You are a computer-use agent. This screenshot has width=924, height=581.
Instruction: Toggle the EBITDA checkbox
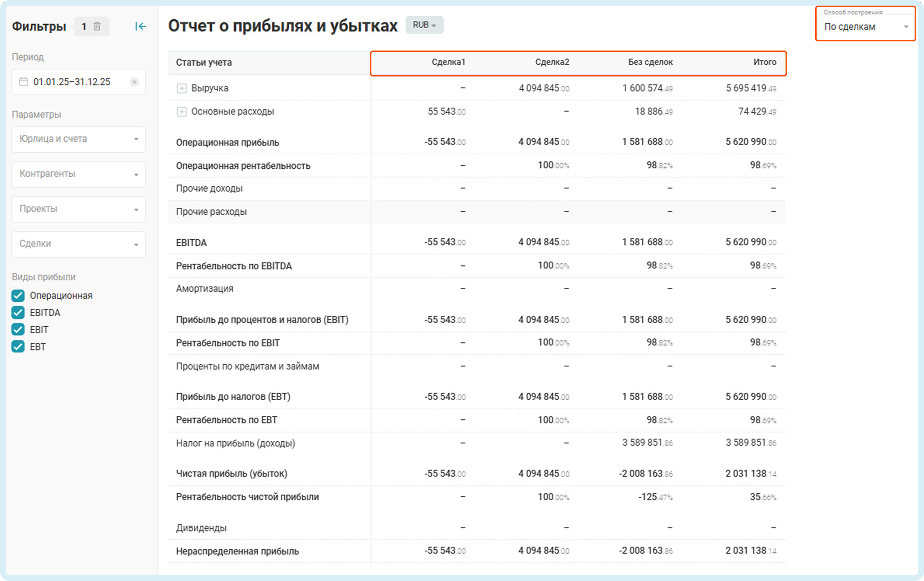(18, 313)
